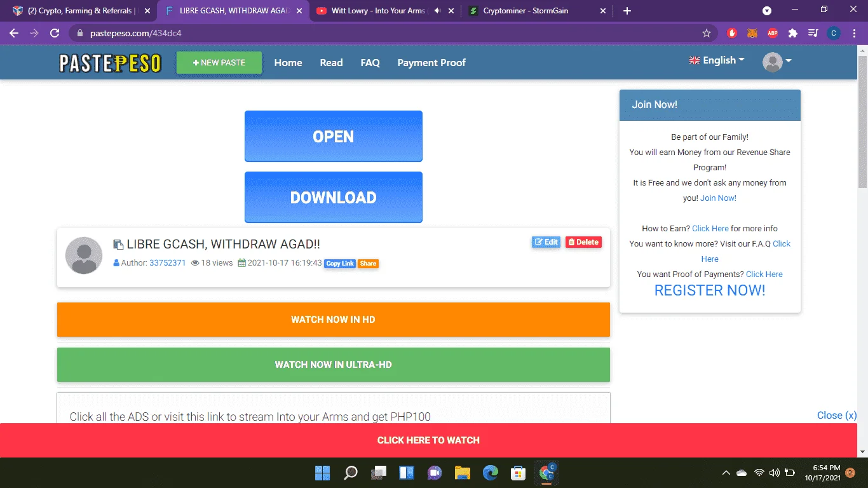The height and width of the screenshot is (488, 868).
Task: Click the WATCH NOW IN ULTRA-HD bar
Action: [334, 365]
